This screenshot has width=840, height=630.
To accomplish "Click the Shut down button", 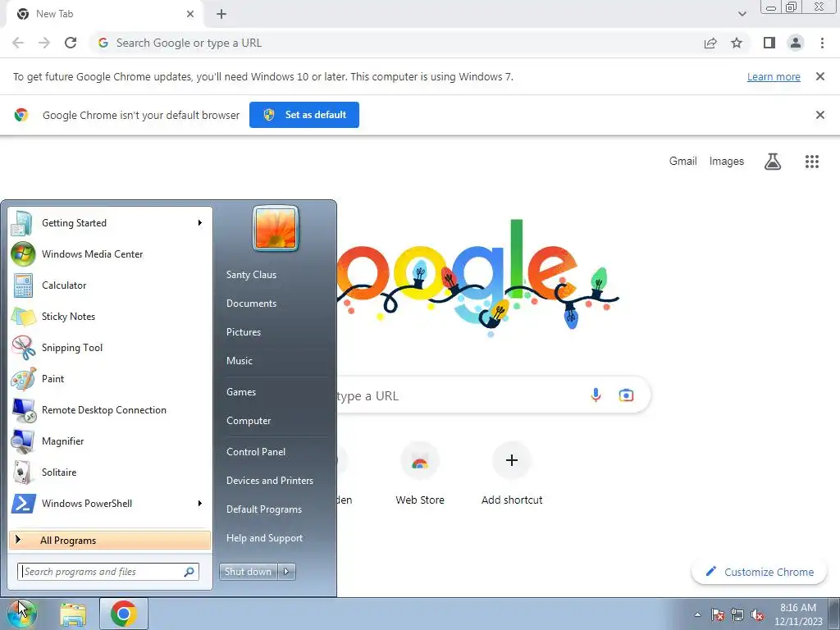I will click(249, 572).
